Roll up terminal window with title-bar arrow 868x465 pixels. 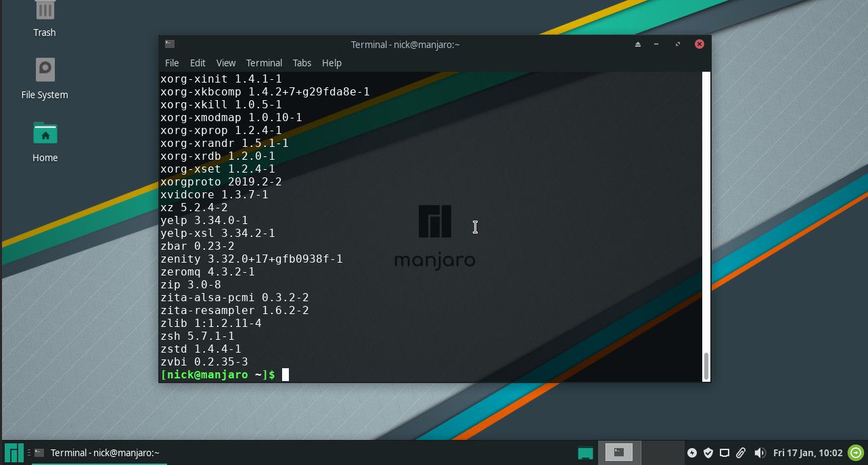pos(637,44)
